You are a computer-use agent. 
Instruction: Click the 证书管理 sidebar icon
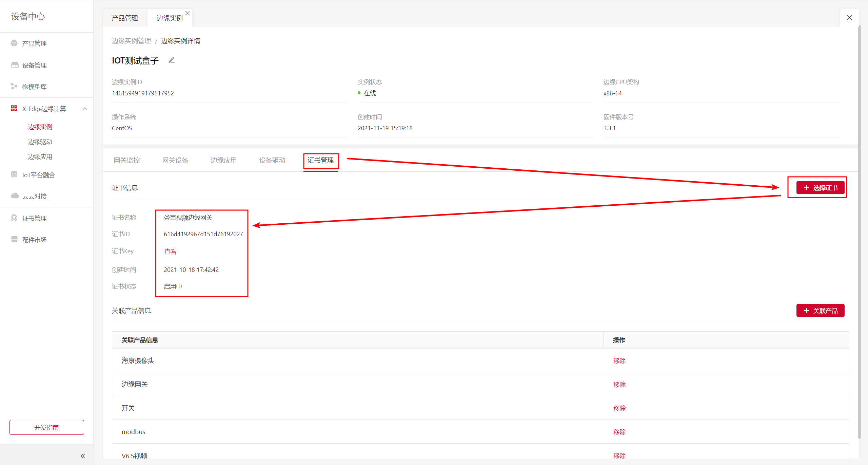pyautogui.click(x=14, y=218)
